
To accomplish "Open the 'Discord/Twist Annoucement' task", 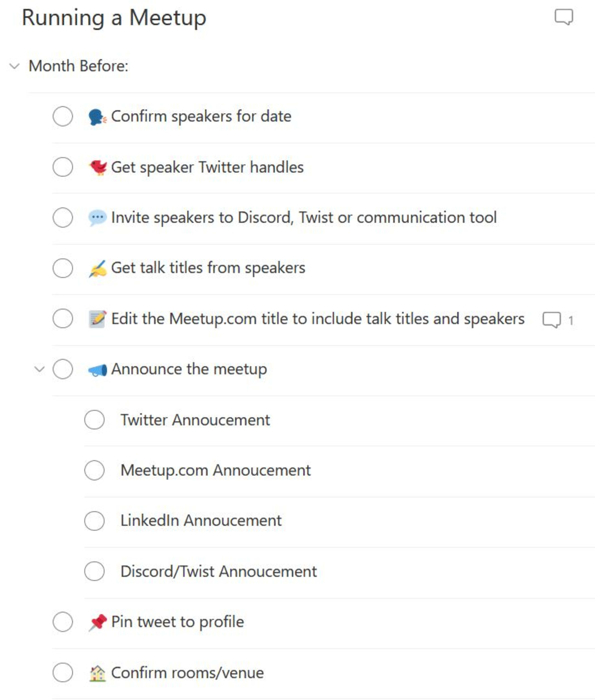I will [x=218, y=571].
